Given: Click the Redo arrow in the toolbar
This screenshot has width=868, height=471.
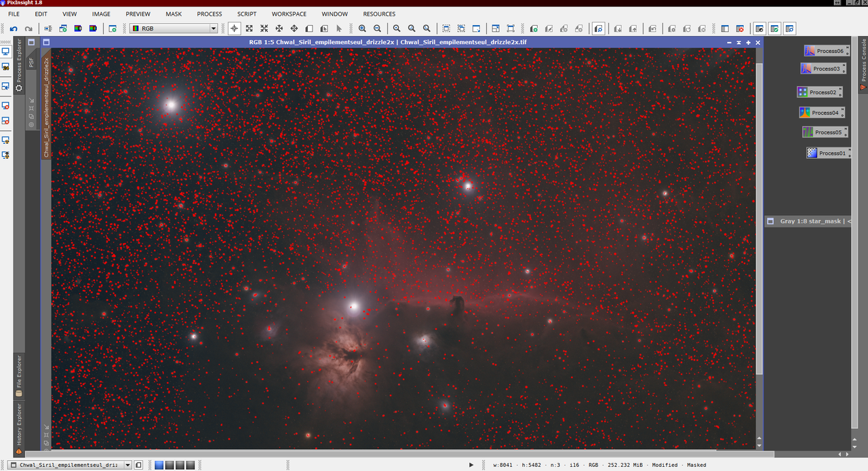Looking at the screenshot, I should 28,29.
